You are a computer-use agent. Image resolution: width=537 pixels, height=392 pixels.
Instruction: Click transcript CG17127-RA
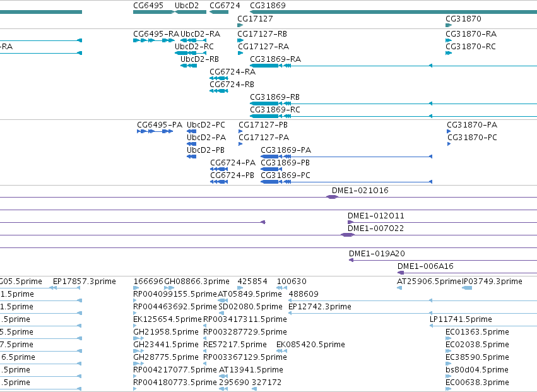[263, 47]
